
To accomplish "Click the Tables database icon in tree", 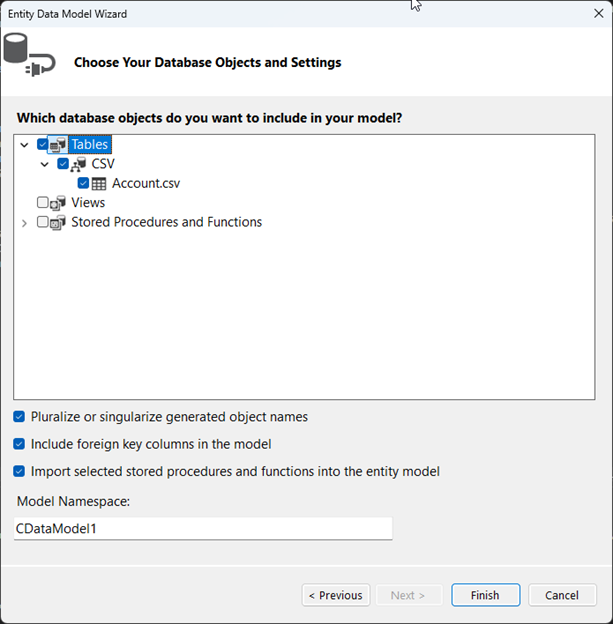I will click(x=58, y=145).
